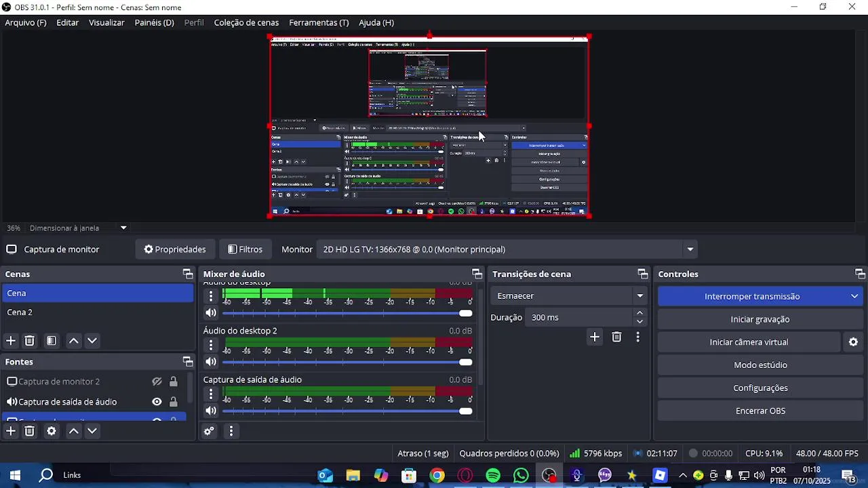Undock the Mixer de áudio panel
868x488 pixels.
[477, 274]
